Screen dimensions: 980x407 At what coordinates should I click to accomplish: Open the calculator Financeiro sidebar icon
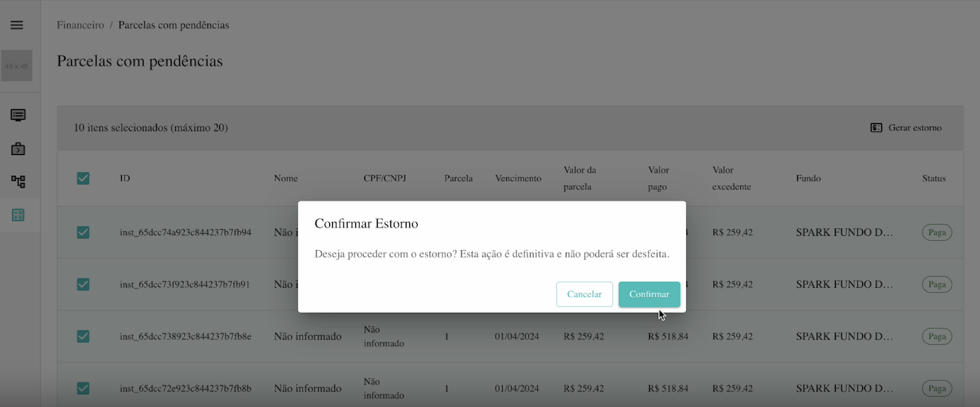point(18,215)
